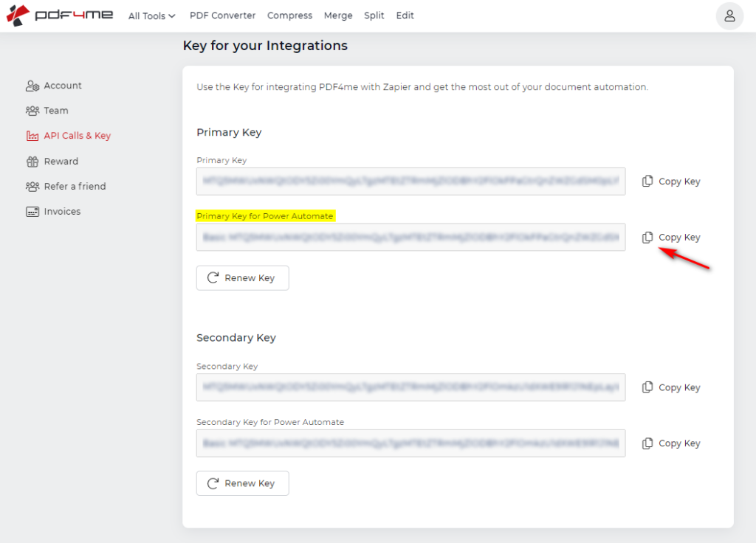Viewport: 756px width, 543px height.
Task: Open Split from the top menu
Action: click(x=374, y=15)
